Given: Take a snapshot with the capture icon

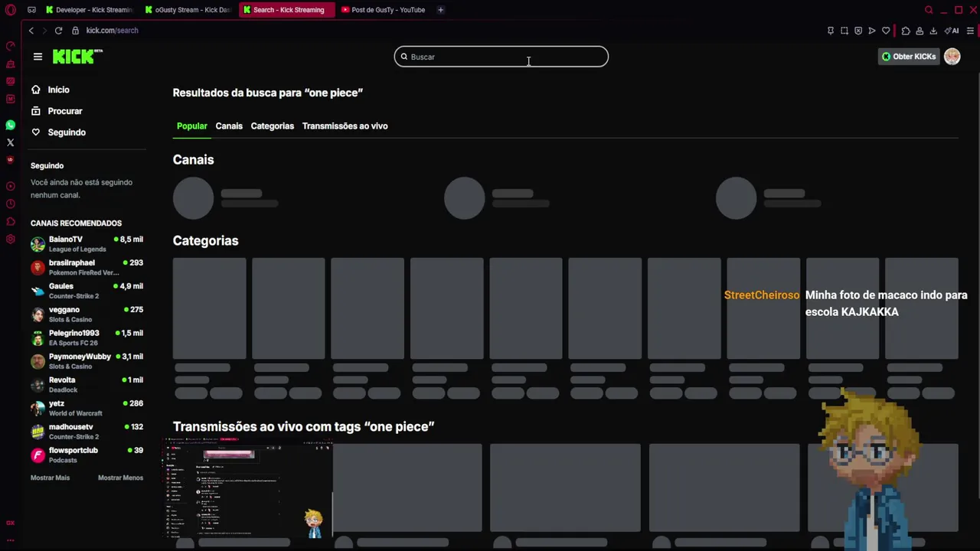Looking at the screenshot, I should coord(844,31).
